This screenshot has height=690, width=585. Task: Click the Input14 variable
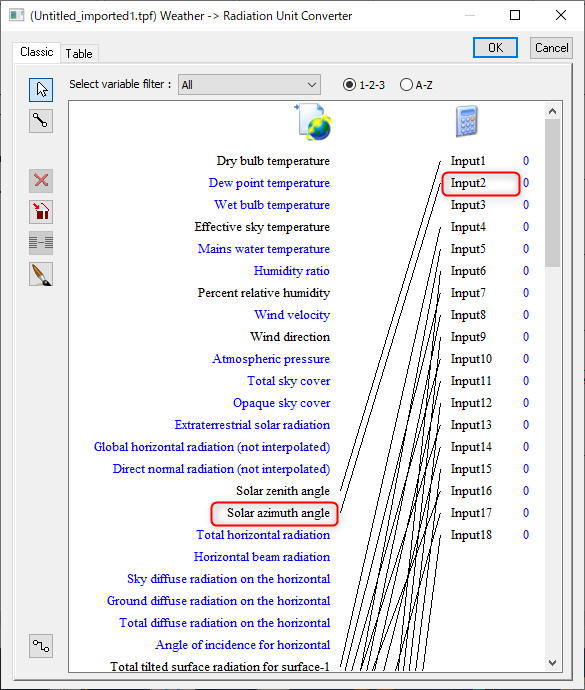pos(471,447)
